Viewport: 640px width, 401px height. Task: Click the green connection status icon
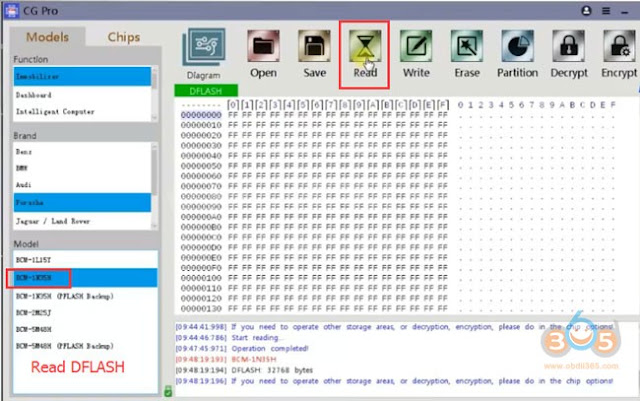coord(168,391)
